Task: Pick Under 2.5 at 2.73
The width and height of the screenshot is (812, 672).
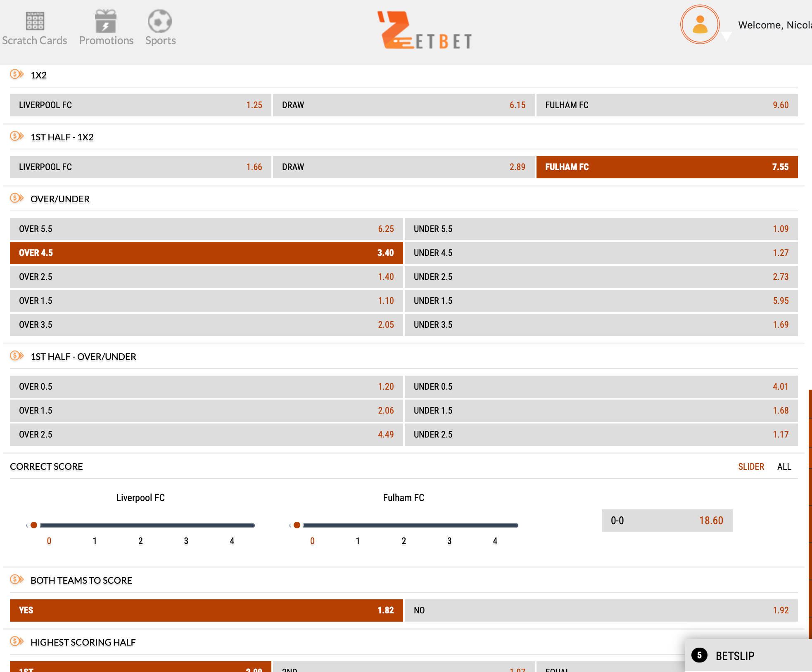Action: pyautogui.click(x=601, y=277)
